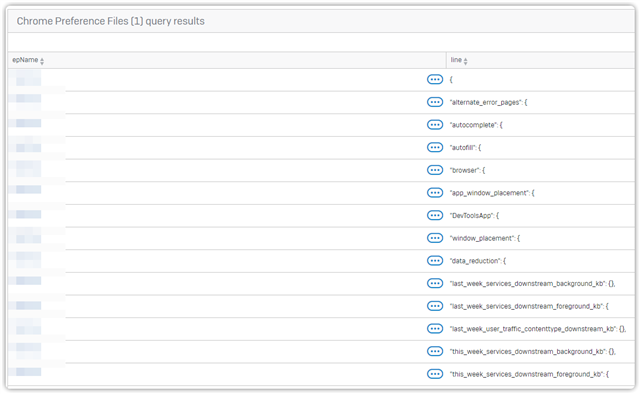This screenshot has height=394, width=640.
Task: Open ellipsis menu for last_week_user_traffic_contenttype_downstream_kb row
Action: (435, 329)
